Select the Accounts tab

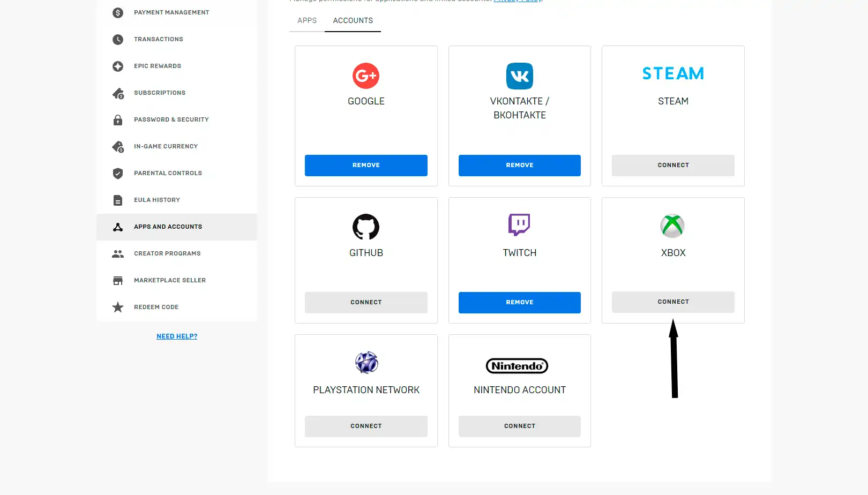coord(353,20)
